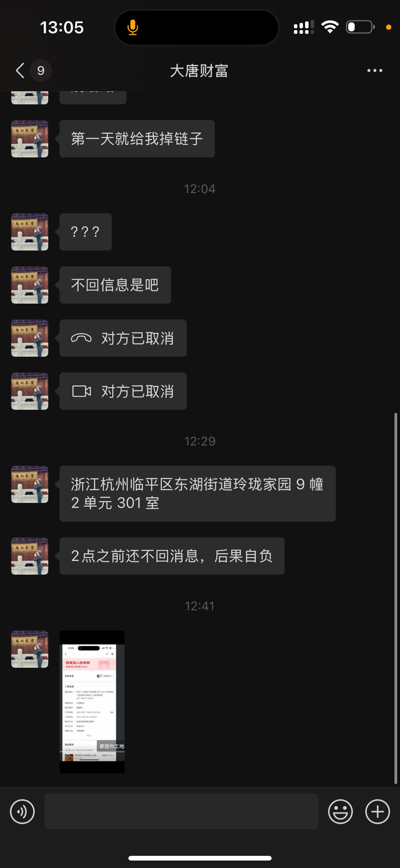Tap the cancelled video call message
The width and height of the screenshot is (400, 868).
123,391
